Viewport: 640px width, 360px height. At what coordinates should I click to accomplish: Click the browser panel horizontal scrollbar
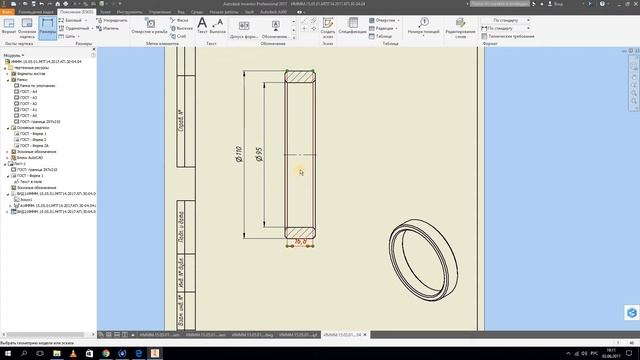point(45,335)
